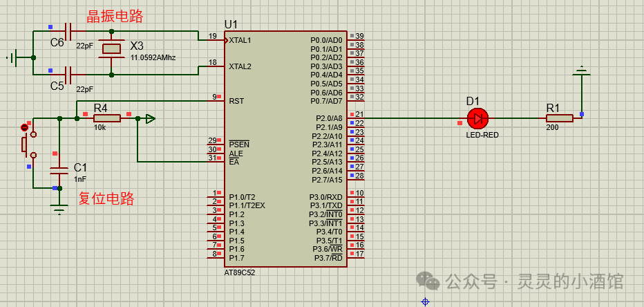This screenshot has width=644, height=307.
Task: Click the 晶振电路 annotation
Action: coord(115,17)
